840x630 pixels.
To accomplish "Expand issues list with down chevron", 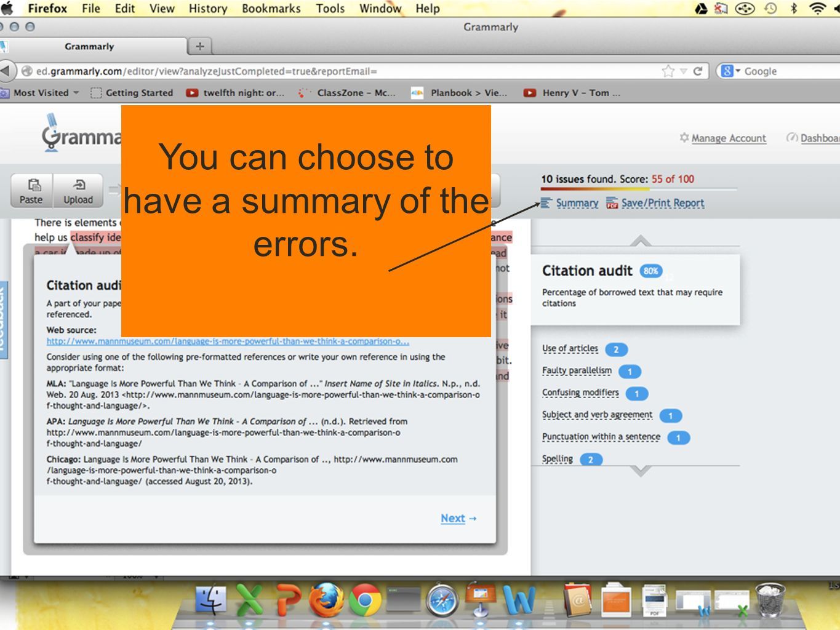I will (641, 471).
